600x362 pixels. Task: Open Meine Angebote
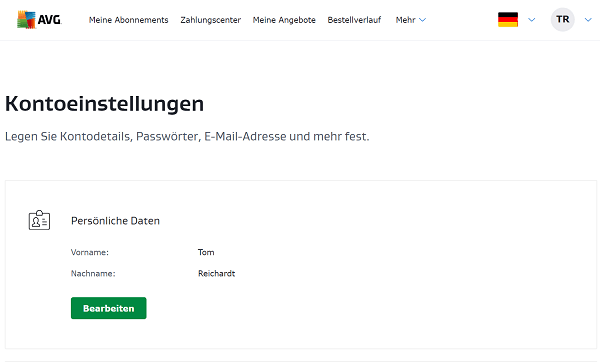point(284,20)
